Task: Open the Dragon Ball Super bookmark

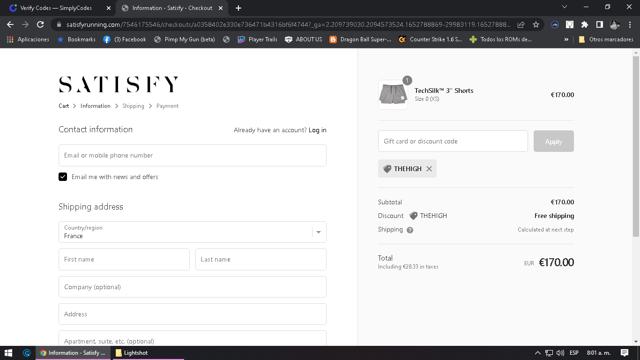Action: point(361,39)
